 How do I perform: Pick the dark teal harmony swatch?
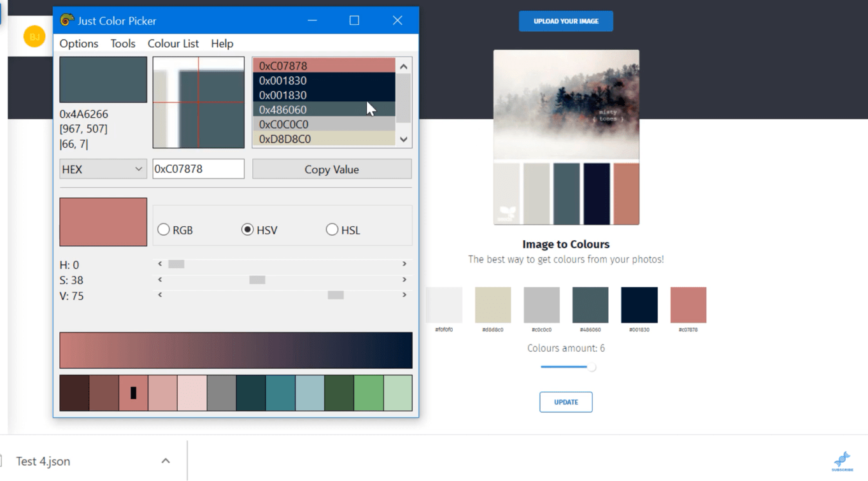tap(251, 393)
